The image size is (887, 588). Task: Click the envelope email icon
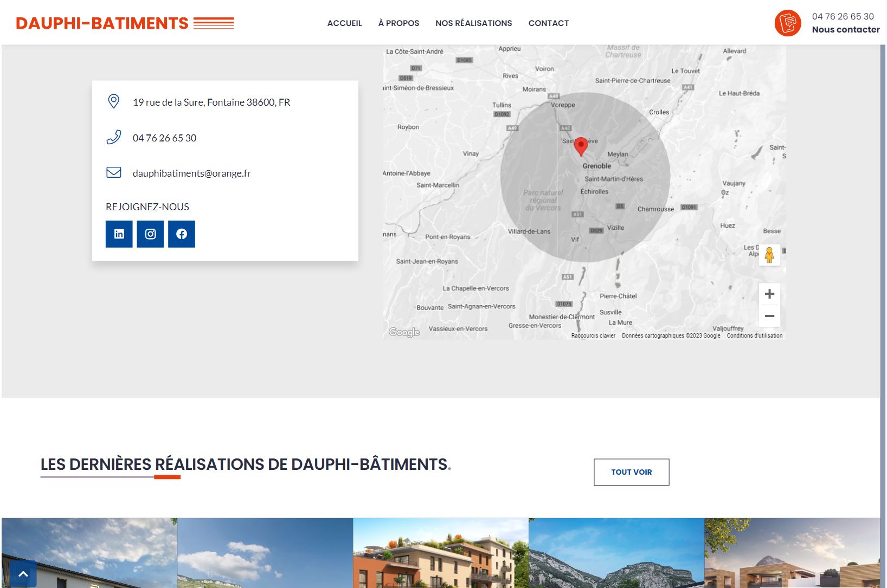pyautogui.click(x=113, y=172)
